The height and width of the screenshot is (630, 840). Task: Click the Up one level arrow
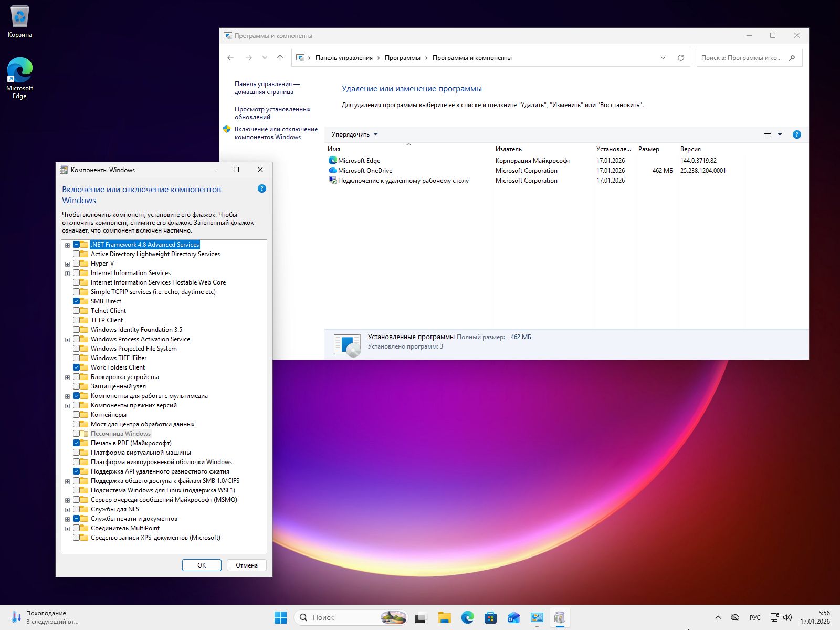tap(280, 58)
